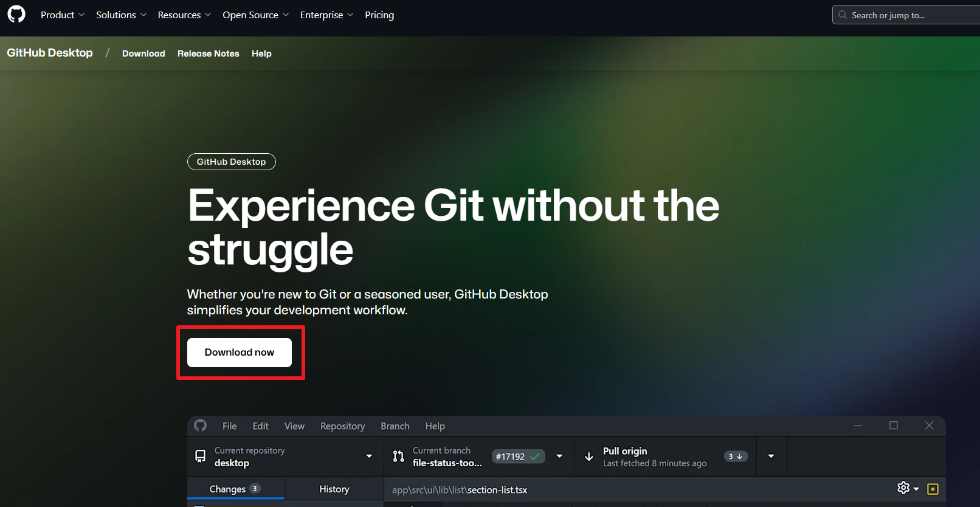Screen dimensions: 980x507
Task: Click the section-list.tsx file path
Action: 460,490
